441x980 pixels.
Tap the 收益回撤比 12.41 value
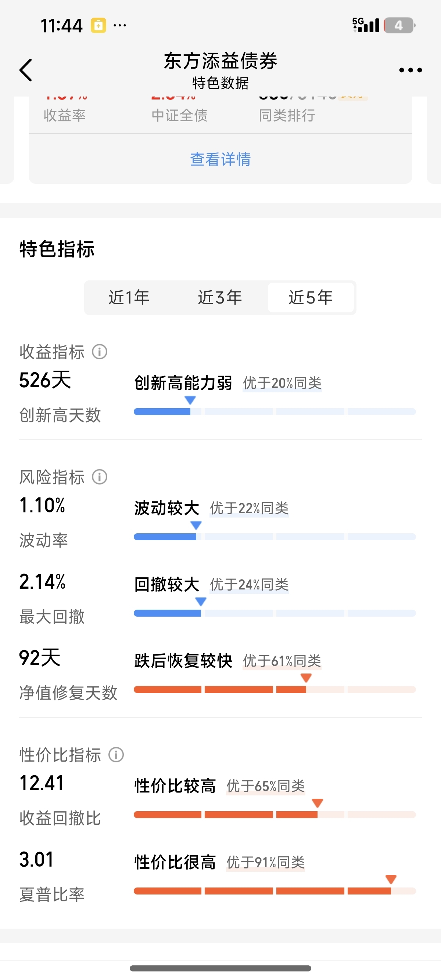(42, 783)
